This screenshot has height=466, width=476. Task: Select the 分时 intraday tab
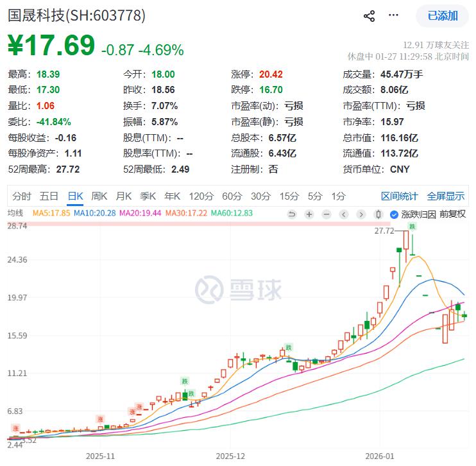click(x=21, y=196)
